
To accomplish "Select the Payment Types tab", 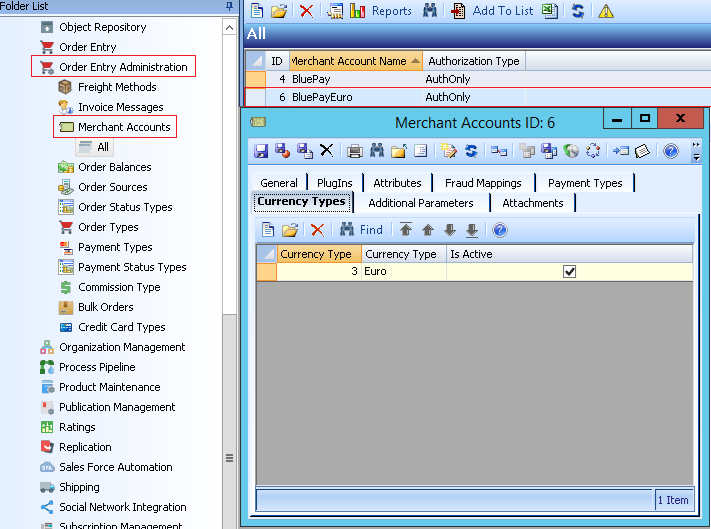I will [x=585, y=183].
